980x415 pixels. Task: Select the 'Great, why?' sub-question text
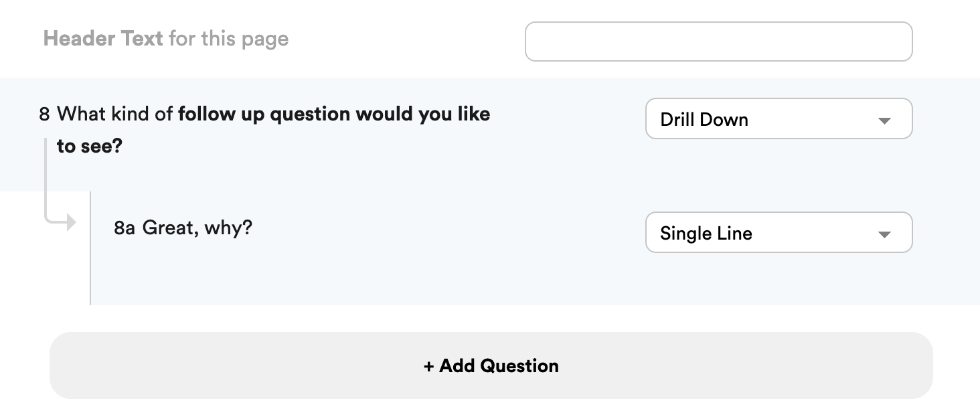click(x=197, y=228)
